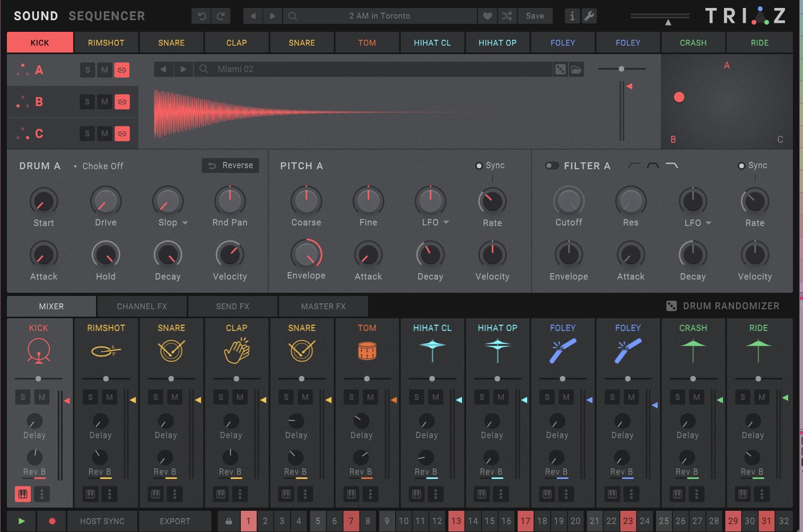Click the shuffle random preset icon
Image resolution: width=803 pixels, height=532 pixels.
click(507, 16)
